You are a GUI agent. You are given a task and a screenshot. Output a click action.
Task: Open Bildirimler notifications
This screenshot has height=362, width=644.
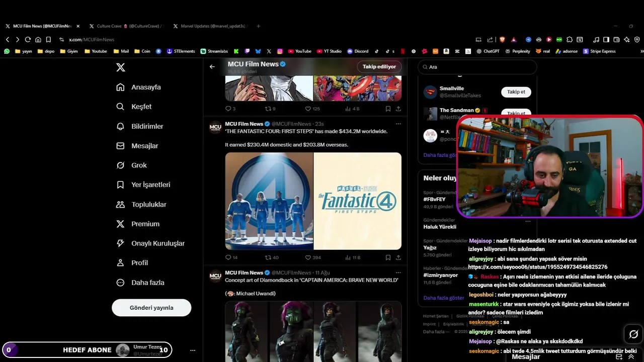coord(139,126)
